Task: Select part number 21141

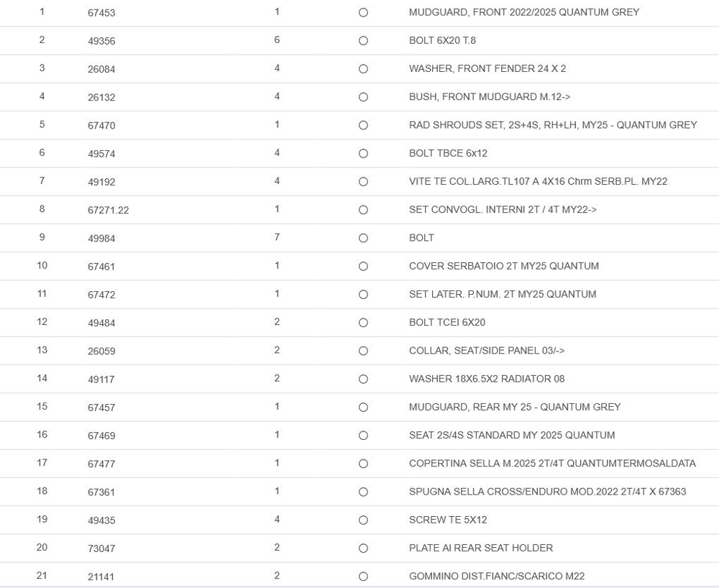Action: (101, 576)
